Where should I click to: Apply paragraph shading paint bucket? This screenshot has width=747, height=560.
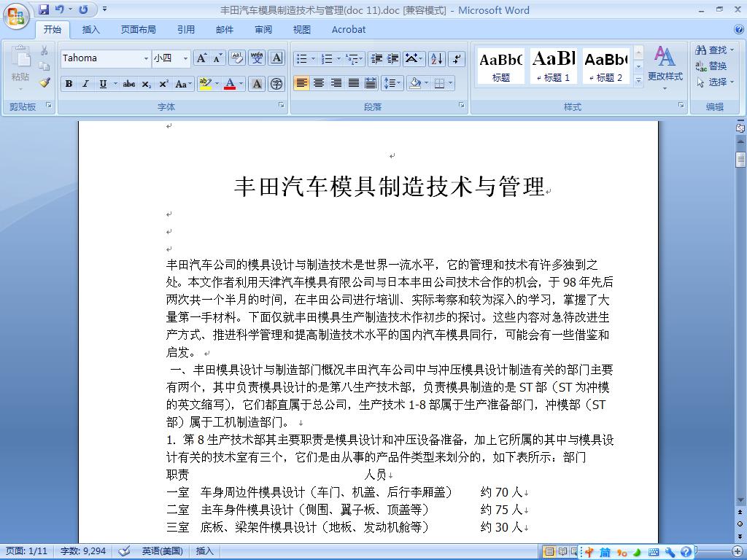click(415, 83)
